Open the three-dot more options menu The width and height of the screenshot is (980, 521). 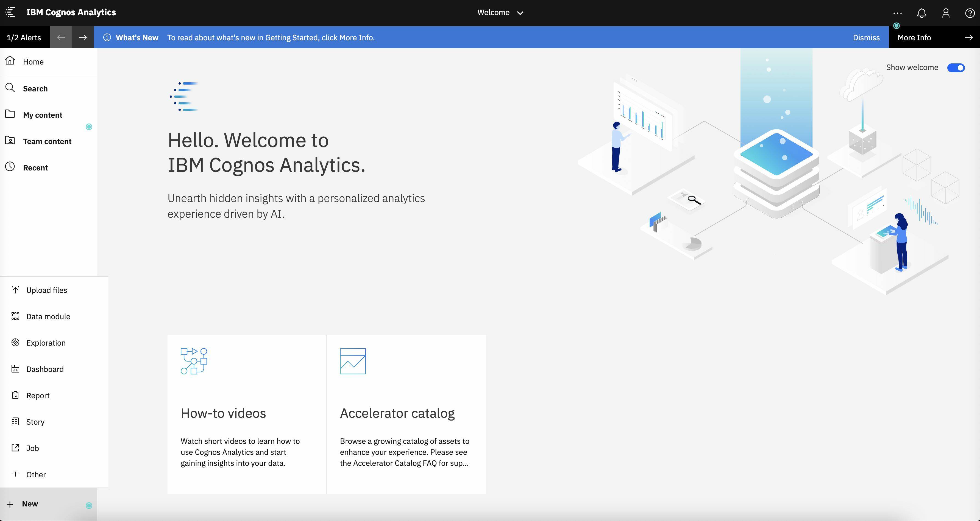[x=897, y=13]
